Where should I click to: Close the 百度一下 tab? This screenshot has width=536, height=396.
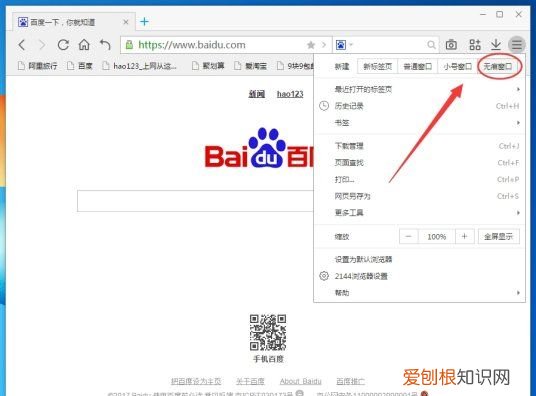(x=125, y=22)
